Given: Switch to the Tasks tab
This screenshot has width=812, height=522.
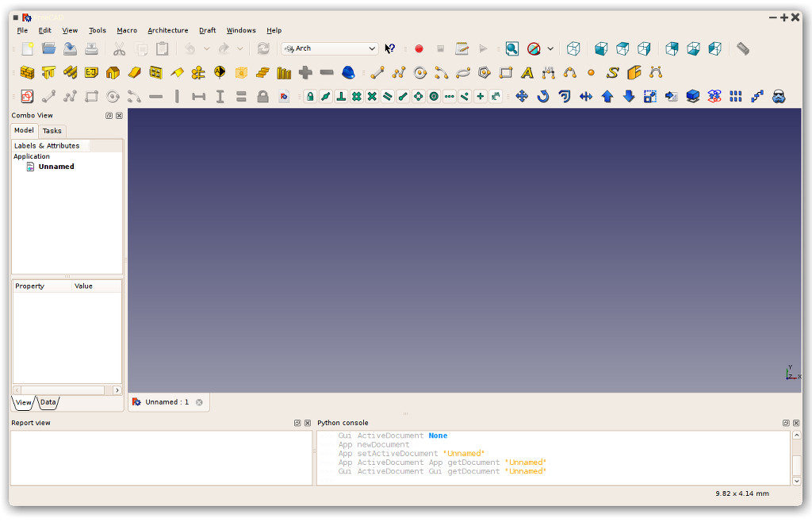Looking at the screenshot, I should coord(52,130).
